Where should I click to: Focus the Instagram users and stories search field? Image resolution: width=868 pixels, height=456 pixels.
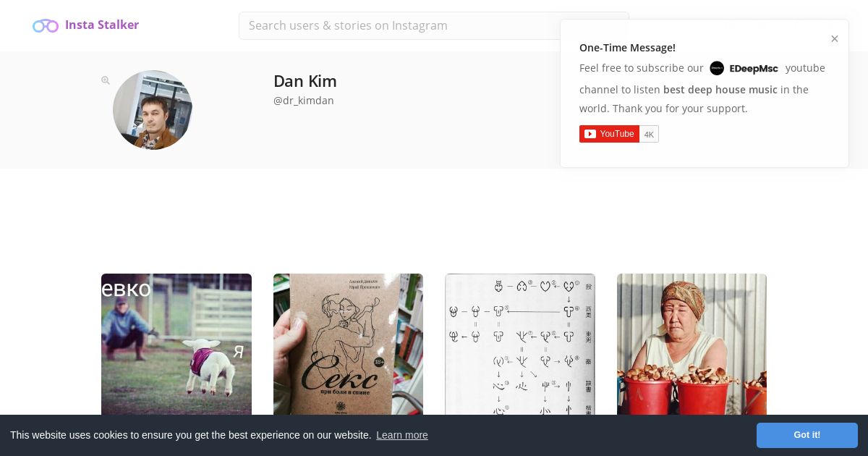click(x=434, y=25)
